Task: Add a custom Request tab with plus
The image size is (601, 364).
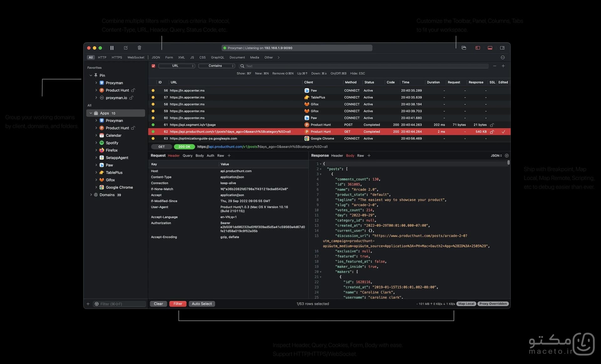Action: pyautogui.click(x=229, y=156)
